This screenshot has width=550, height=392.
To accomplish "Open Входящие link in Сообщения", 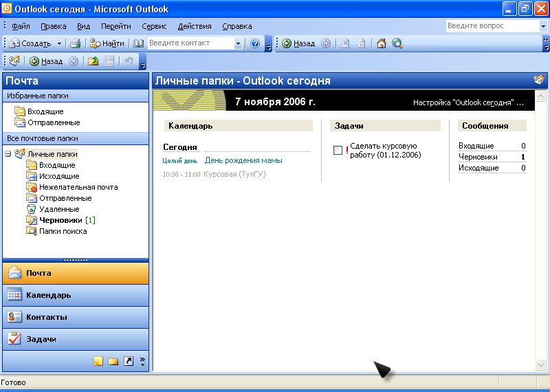I will coord(476,146).
